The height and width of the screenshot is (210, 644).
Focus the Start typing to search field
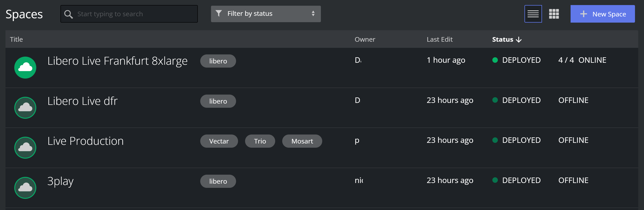135,14
